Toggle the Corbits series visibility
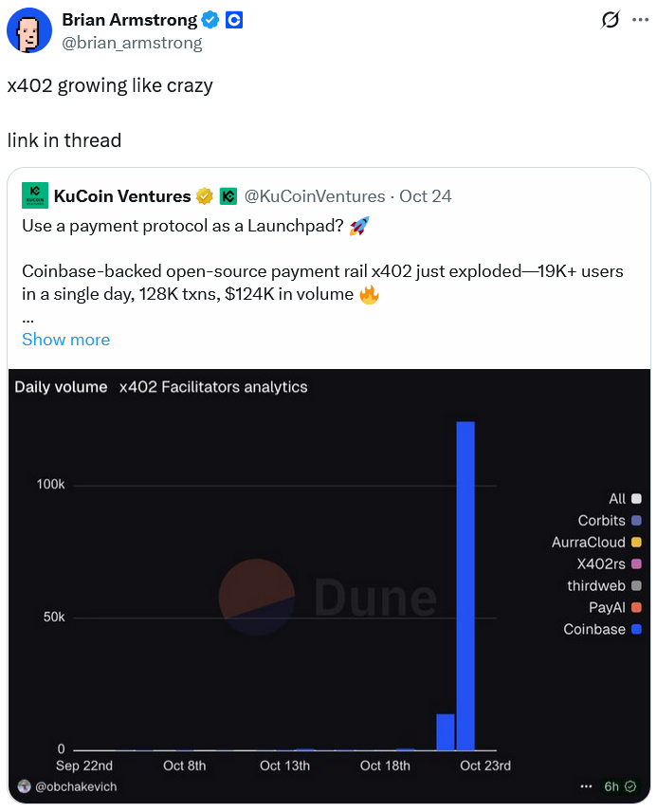This screenshot has height=812, width=657. pyautogui.click(x=635, y=520)
